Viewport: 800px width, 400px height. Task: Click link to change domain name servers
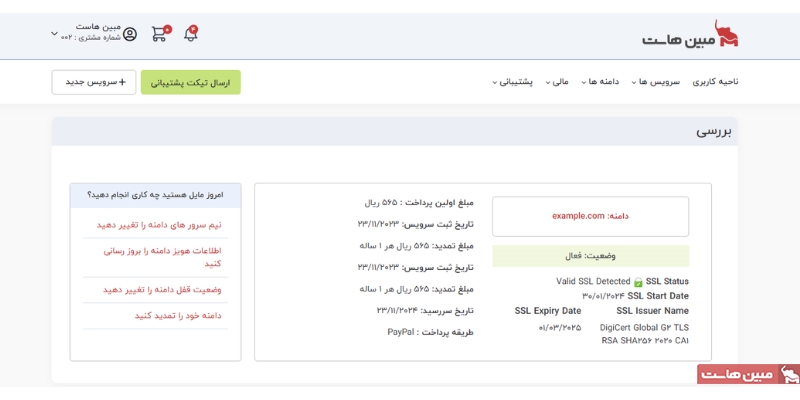click(x=158, y=225)
